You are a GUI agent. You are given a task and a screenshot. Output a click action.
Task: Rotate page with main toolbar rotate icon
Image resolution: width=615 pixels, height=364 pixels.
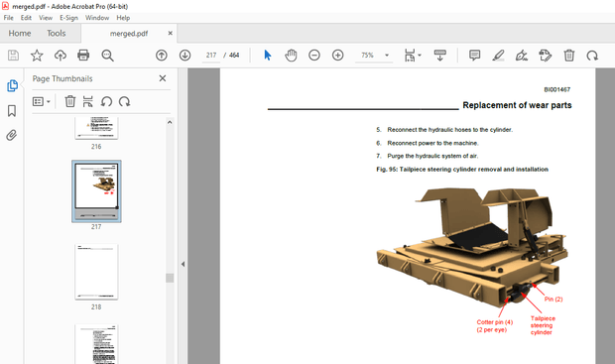click(x=592, y=56)
